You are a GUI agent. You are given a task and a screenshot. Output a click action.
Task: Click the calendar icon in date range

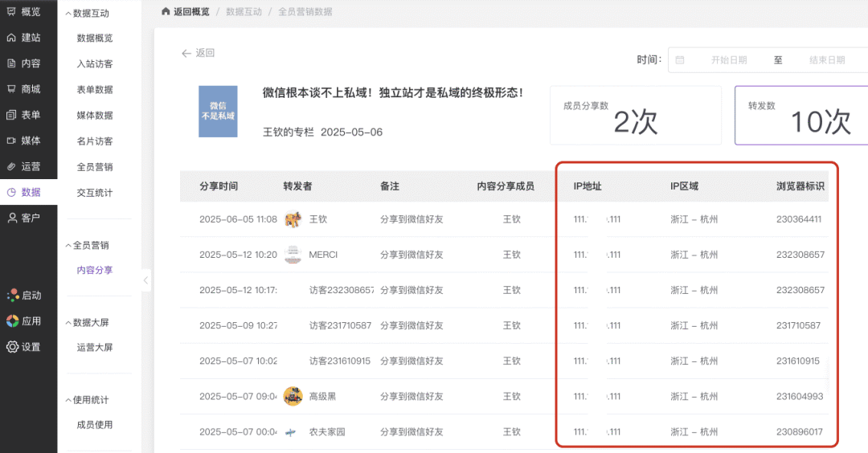680,59
